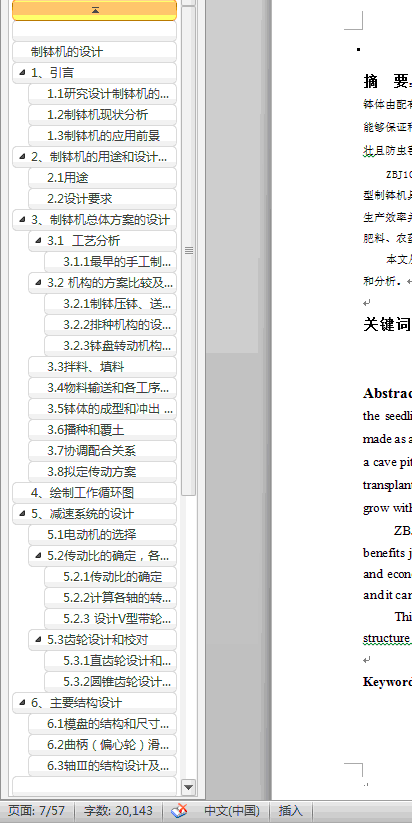Change language 中文(中国) in status bar
This screenshot has width=412, height=823.
tap(231, 811)
